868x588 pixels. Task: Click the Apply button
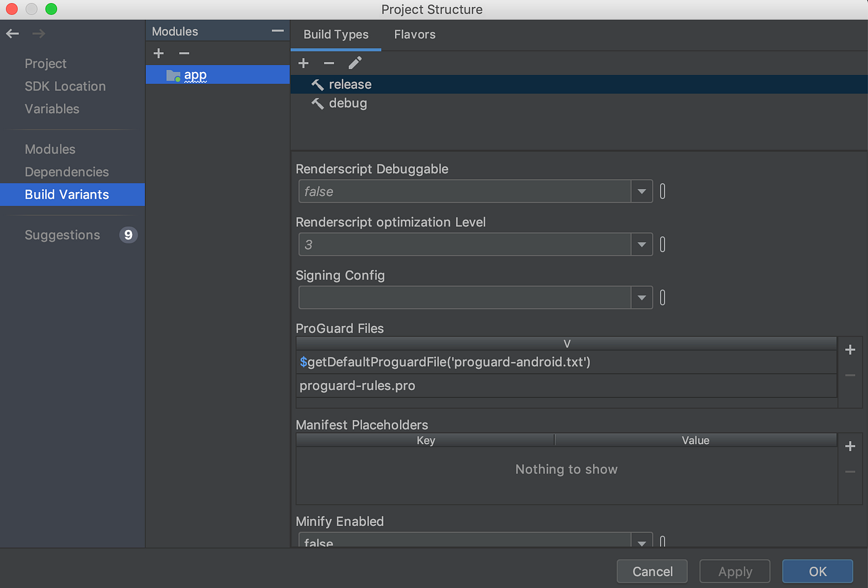735,571
